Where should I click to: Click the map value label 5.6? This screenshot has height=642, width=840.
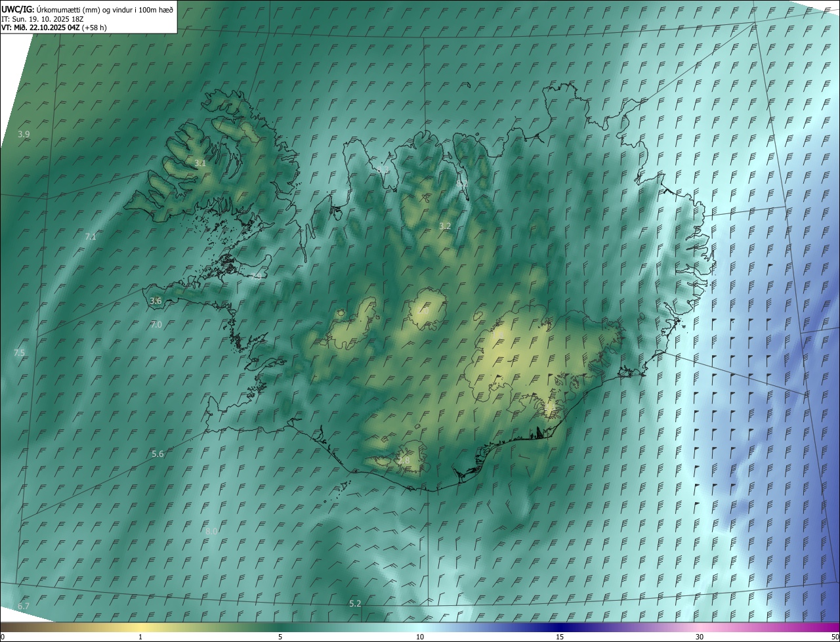coord(157,454)
